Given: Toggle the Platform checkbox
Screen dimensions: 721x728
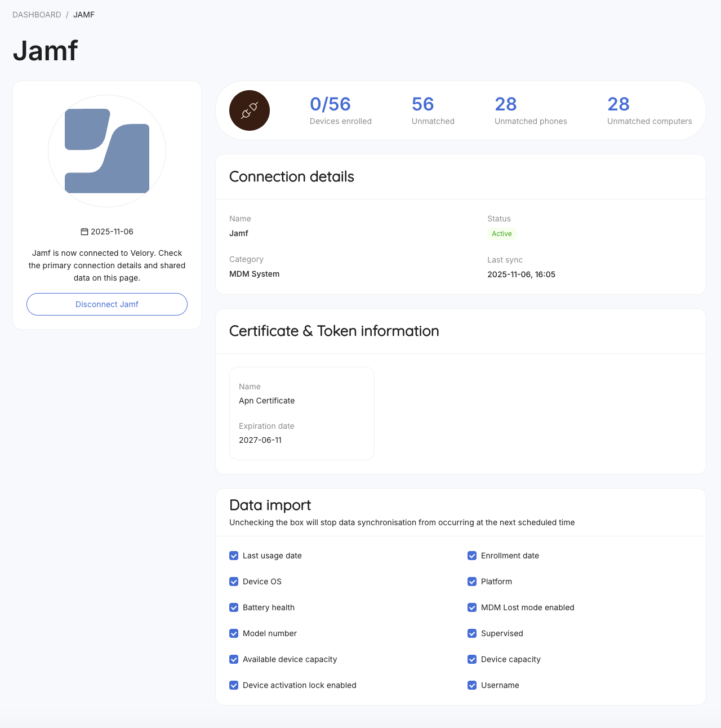Looking at the screenshot, I should (472, 581).
